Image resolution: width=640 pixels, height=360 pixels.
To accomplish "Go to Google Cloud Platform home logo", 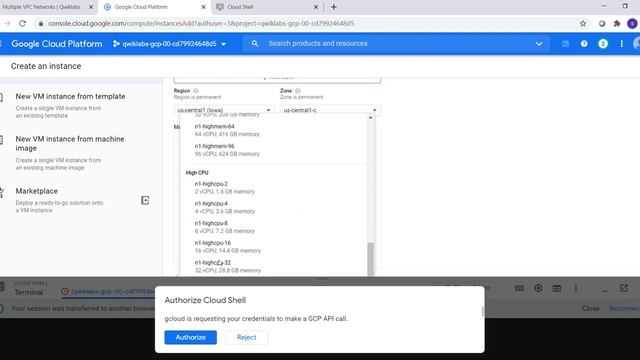I will coord(57,44).
